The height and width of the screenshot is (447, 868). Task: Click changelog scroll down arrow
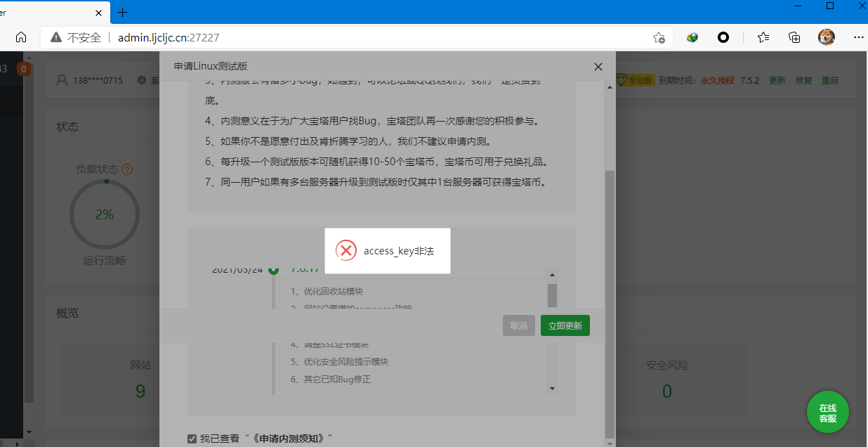pyautogui.click(x=552, y=389)
